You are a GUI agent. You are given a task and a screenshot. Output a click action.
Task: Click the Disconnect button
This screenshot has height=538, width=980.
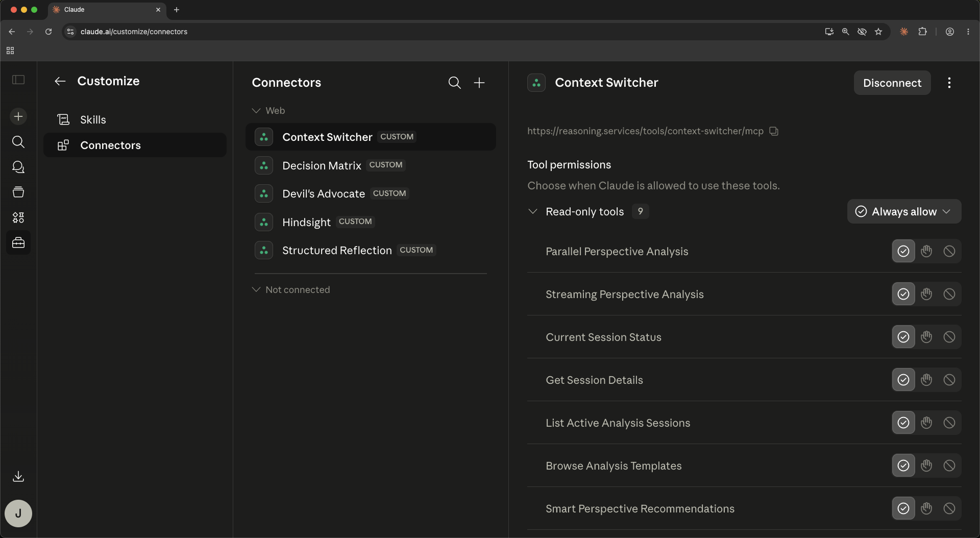892,83
